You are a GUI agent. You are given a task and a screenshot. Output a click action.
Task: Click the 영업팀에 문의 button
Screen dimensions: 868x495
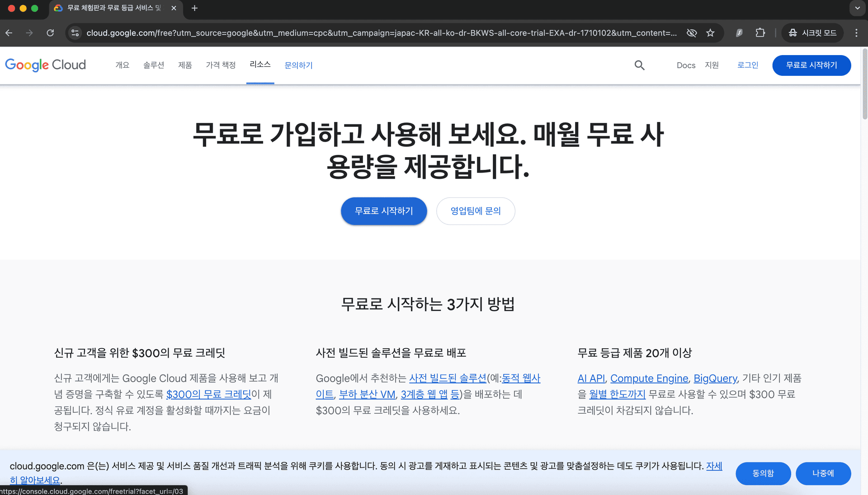476,211
